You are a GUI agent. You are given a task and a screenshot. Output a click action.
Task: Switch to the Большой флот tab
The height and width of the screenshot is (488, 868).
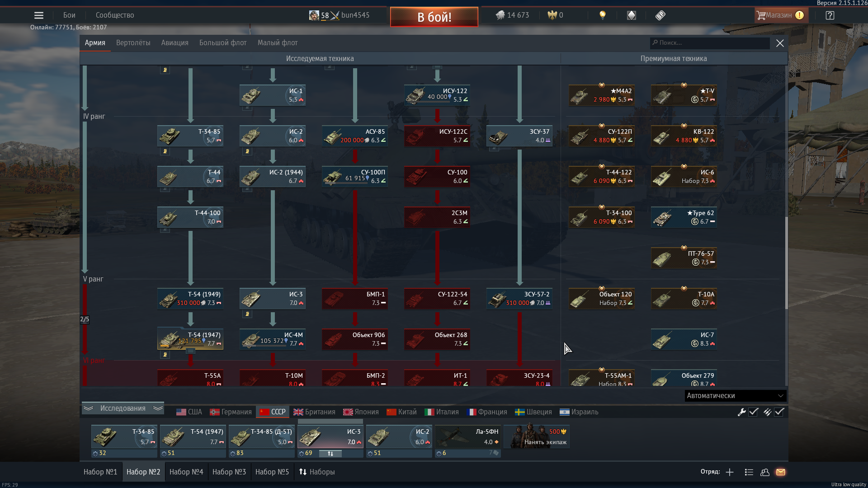(x=223, y=43)
